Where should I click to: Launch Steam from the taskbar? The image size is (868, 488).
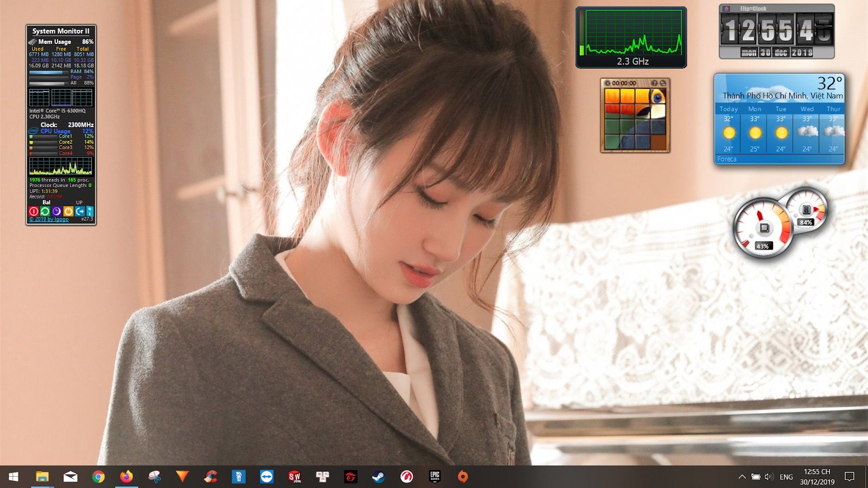[380, 477]
